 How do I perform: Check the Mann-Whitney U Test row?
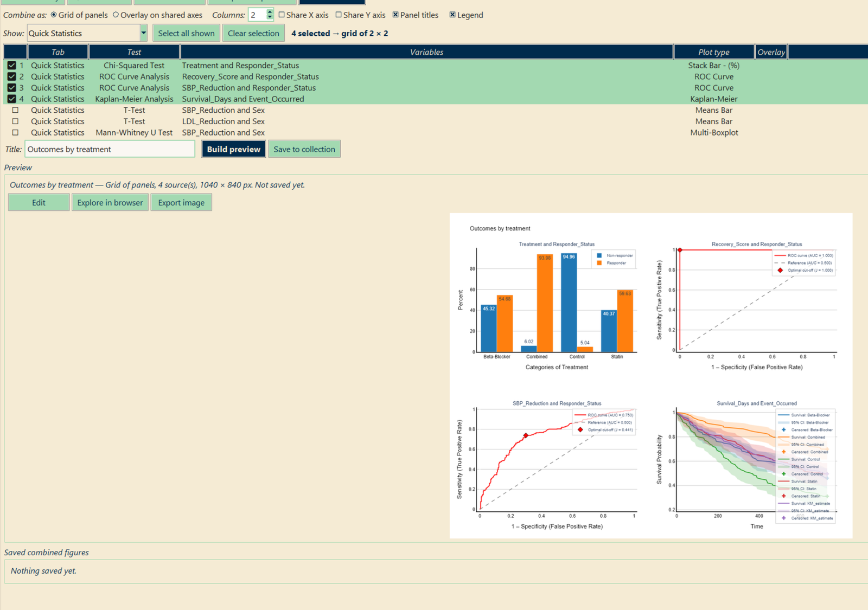coord(15,132)
